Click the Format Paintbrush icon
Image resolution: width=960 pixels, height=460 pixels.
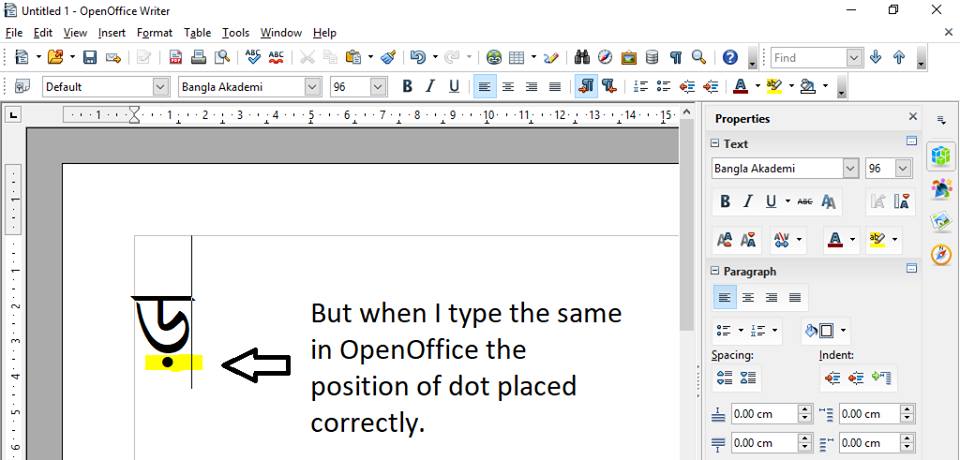tap(388, 58)
